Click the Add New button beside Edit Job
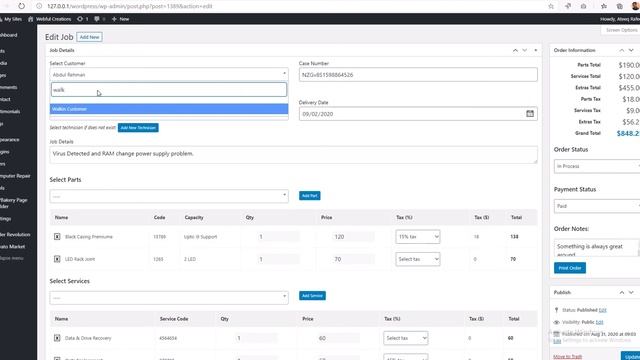Image resolution: width=640 pixels, height=360 pixels. pyautogui.click(x=89, y=37)
